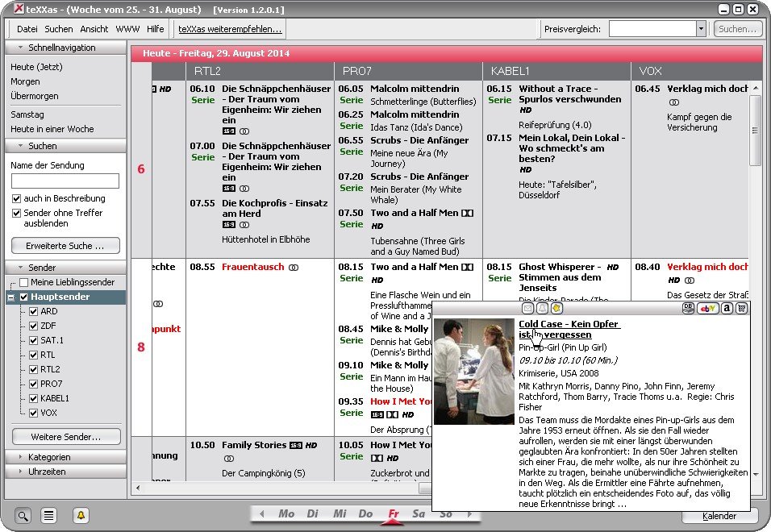Image resolution: width=771 pixels, height=532 pixels.
Task: Open 'Heute in einer Woche' link
Action: click(x=52, y=129)
